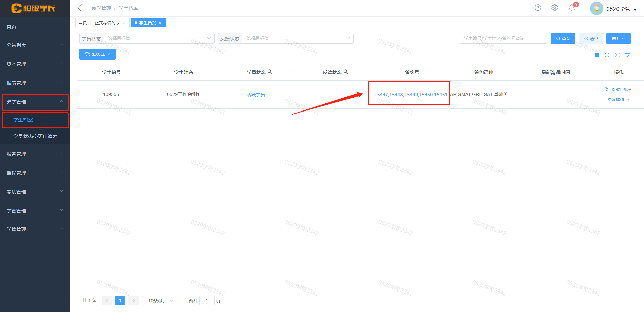Click the student search input field
This screenshot has height=312, width=644.
(x=502, y=38)
